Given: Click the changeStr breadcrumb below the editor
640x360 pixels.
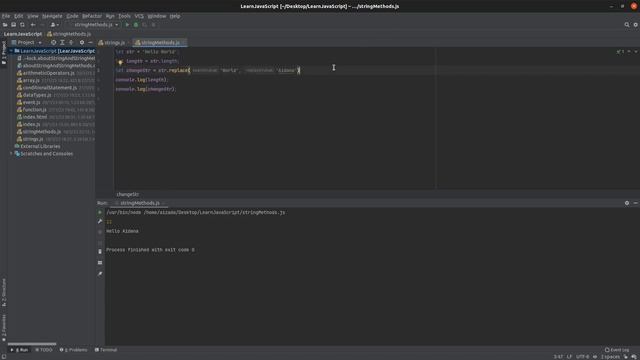Looking at the screenshot, I should point(127,194).
